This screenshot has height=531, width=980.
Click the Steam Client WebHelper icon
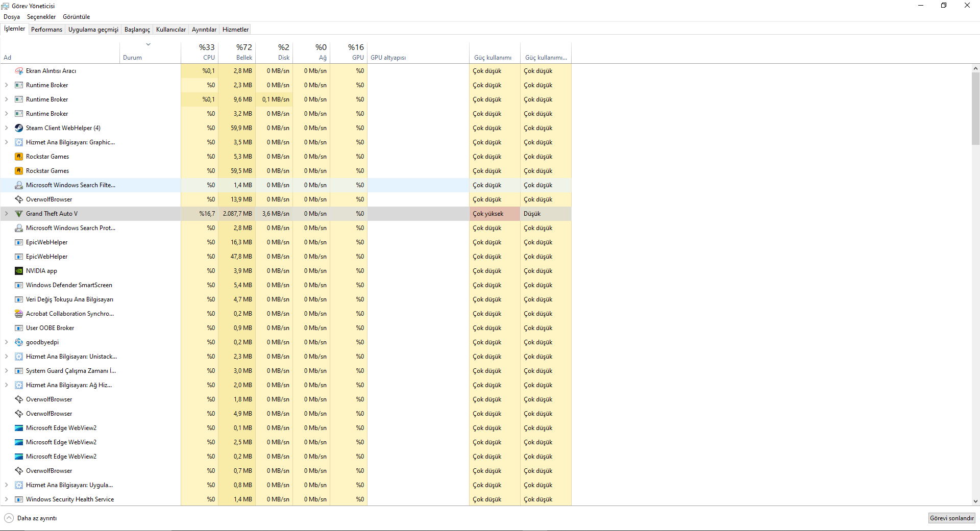(19, 128)
